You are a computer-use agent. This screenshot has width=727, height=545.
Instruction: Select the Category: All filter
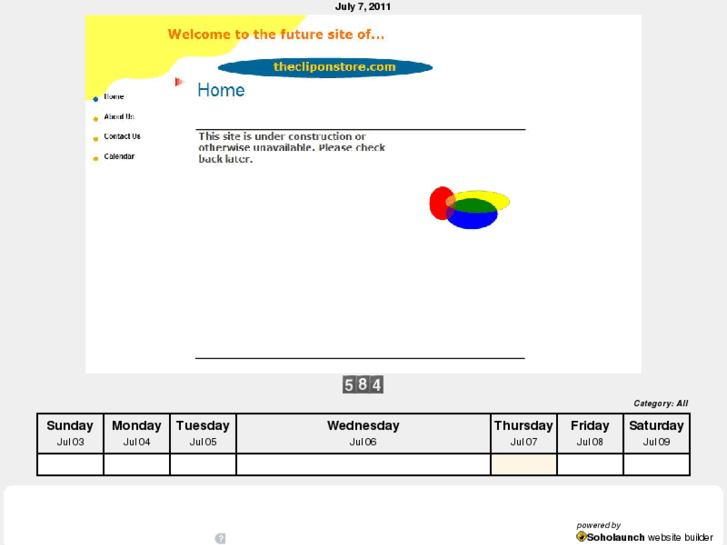(x=661, y=403)
